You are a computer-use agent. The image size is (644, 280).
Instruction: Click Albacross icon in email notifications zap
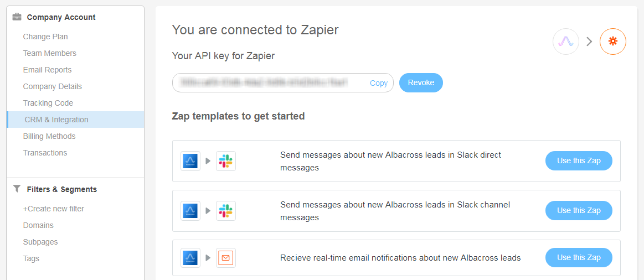tap(190, 258)
